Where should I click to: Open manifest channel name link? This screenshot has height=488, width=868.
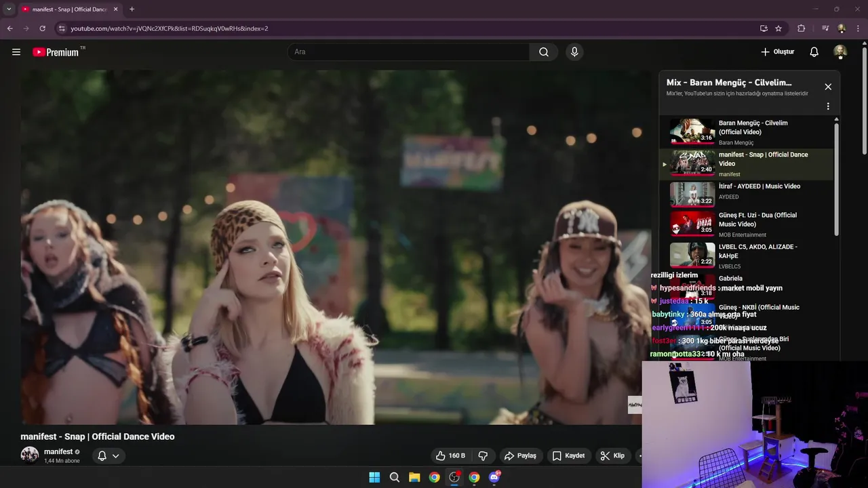[x=58, y=451]
